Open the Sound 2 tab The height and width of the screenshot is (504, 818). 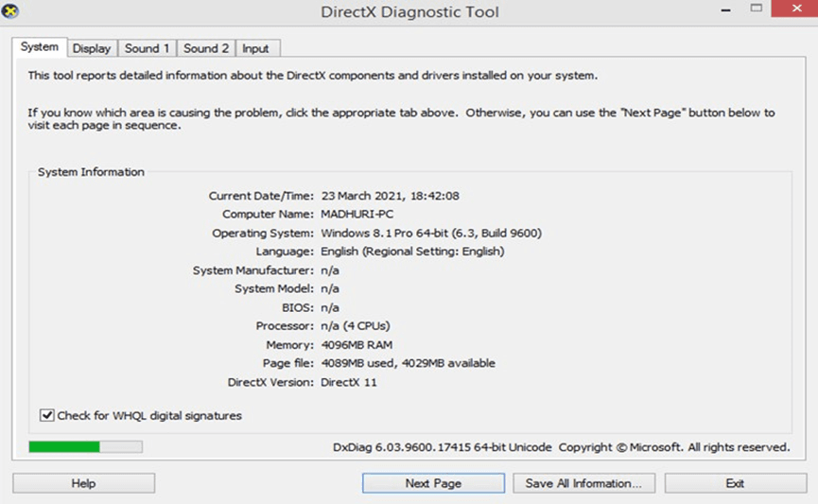[x=206, y=48]
